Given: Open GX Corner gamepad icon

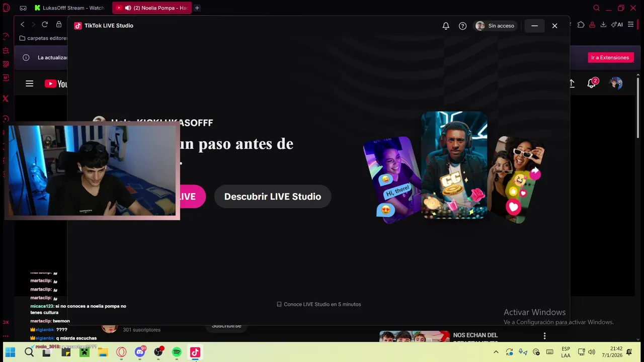Looking at the screenshot, I should [23, 8].
